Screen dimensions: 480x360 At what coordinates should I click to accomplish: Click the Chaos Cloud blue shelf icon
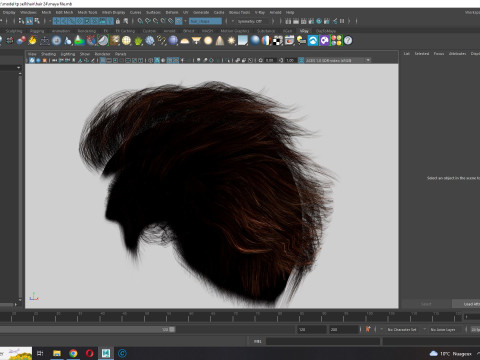(313, 41)
